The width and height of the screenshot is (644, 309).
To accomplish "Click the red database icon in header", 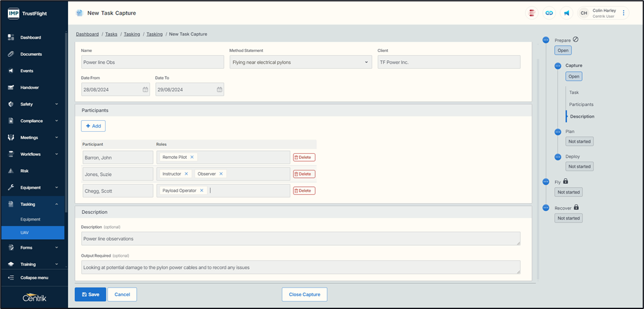I will click(532, 13).
